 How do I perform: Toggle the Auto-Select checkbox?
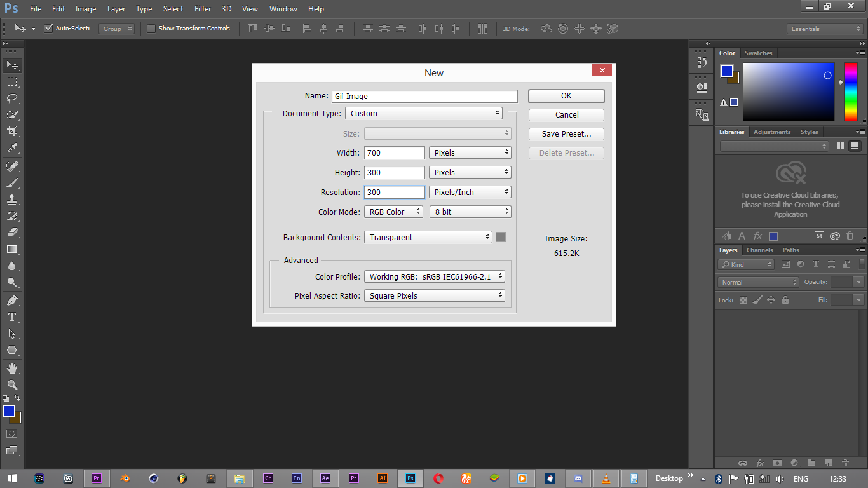point(49,29)
